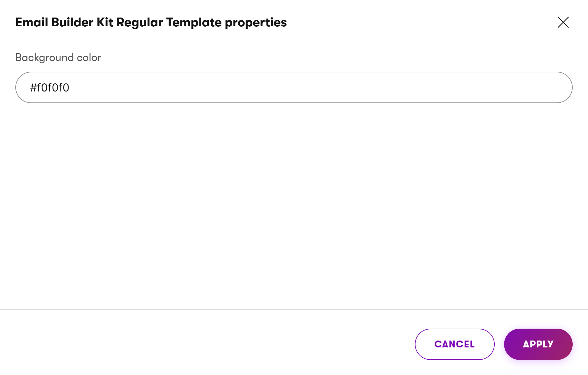The width and height of the screenshot is (588, 375).
Task: Activate the purple Apply control
Action: 538,344
